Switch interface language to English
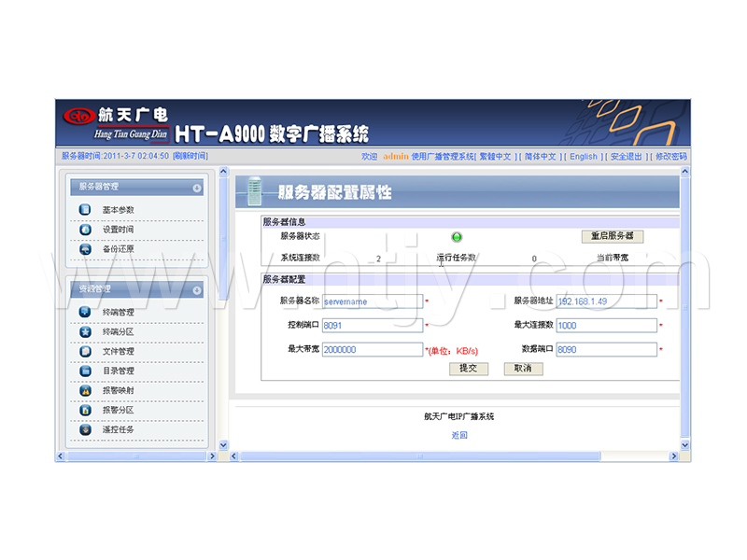 [x=583, y=157]
